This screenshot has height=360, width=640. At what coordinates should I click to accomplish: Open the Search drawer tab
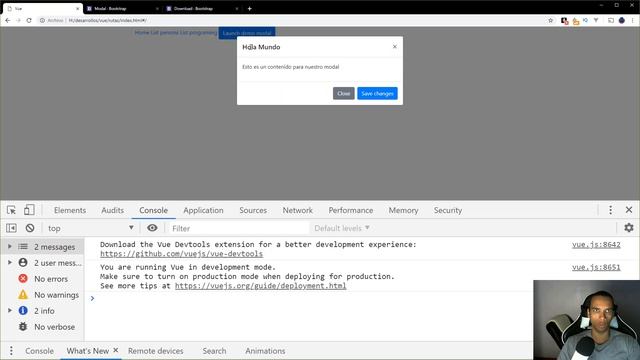click(214, 351)
